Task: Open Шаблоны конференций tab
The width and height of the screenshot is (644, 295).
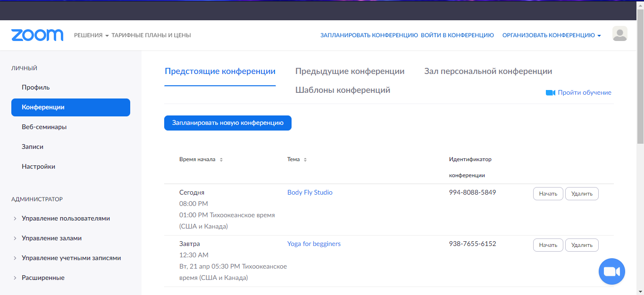Action: [343, 90]
